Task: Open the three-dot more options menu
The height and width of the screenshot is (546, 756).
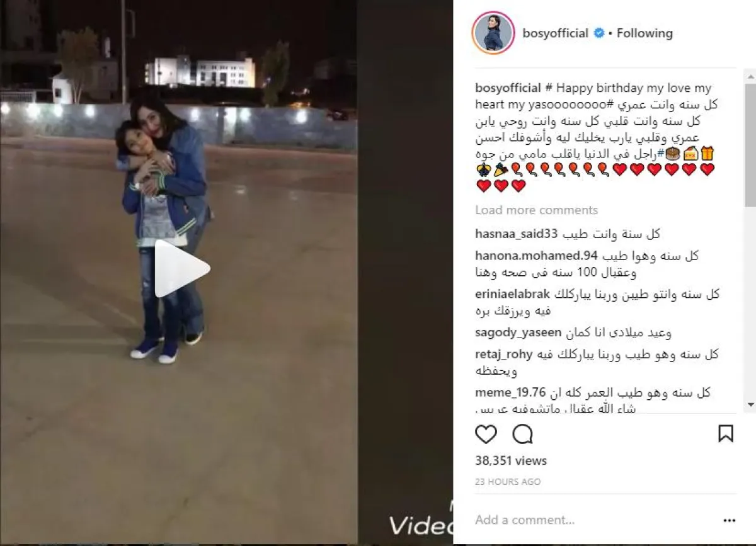Action: pyautogui.click(x=730, y=521)
